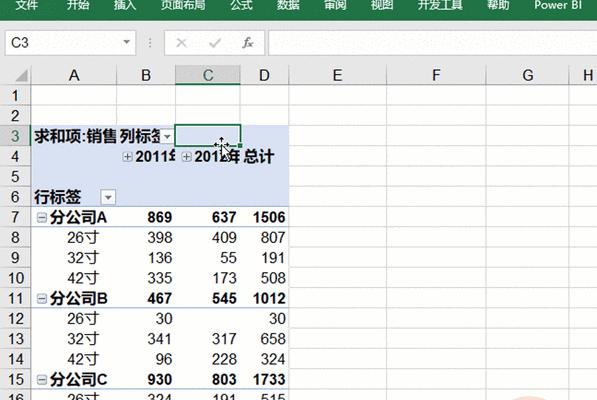Click into the formula bar input
This screenshot has width=597, height=400.
point(433,43)
